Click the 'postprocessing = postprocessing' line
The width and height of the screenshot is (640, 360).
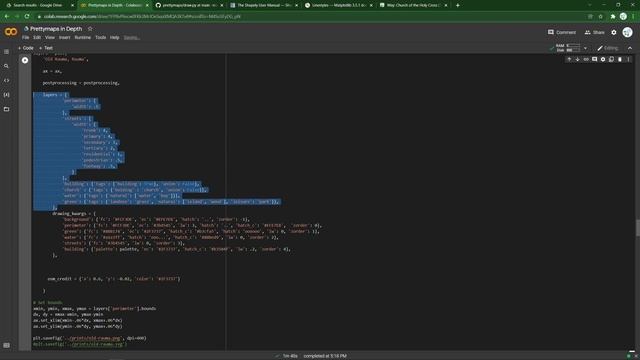(x=81, y=83)
